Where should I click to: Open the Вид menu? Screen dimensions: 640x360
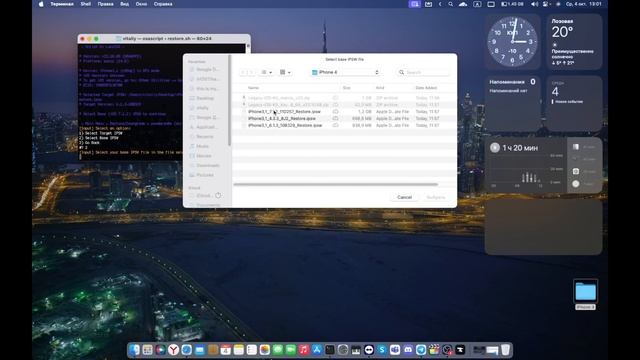[x=124, y=4]
